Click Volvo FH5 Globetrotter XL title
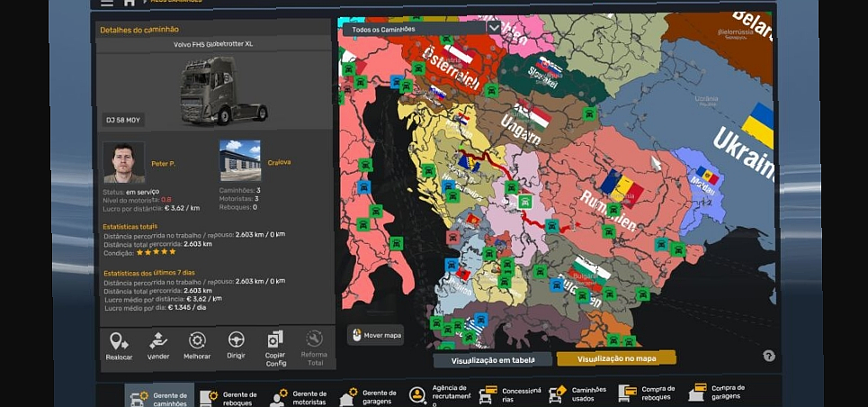This screenshot has width=868, height=407. [x=213, y=44]
